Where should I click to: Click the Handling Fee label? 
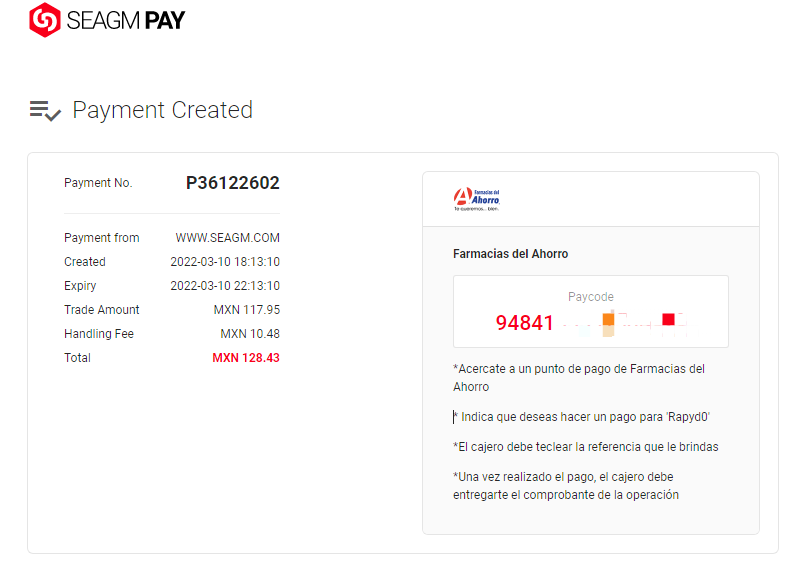[99, 333]
